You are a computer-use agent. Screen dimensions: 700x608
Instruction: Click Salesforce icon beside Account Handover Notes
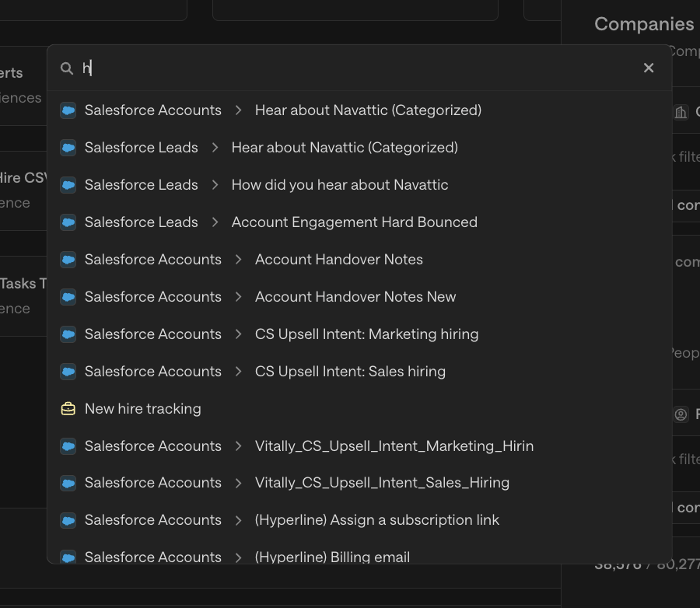pyautogui.click(x=68, y=260)
